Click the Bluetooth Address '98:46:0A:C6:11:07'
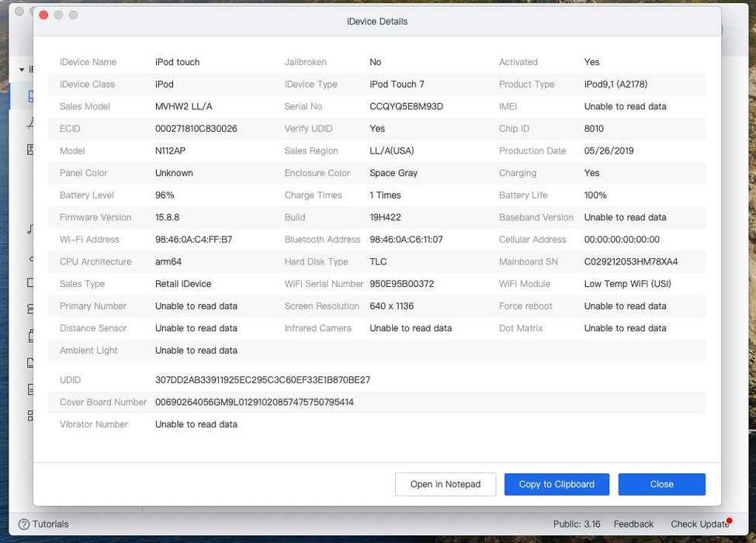The image size is (756, 543). [x=406, y=240]
